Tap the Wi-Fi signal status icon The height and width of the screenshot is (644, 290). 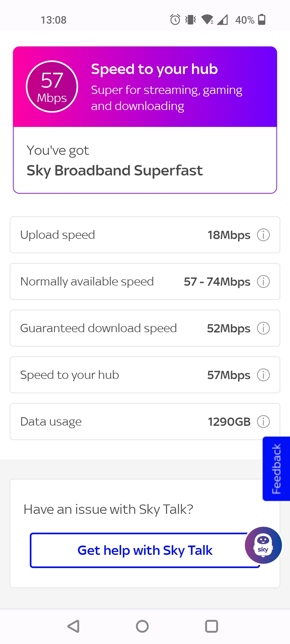(x=207, y=20)
